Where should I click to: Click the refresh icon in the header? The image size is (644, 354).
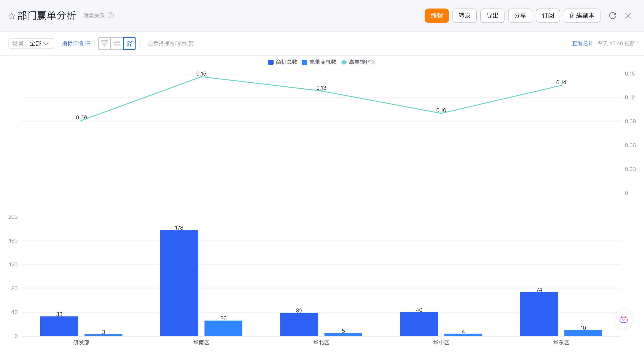[612, 16]
